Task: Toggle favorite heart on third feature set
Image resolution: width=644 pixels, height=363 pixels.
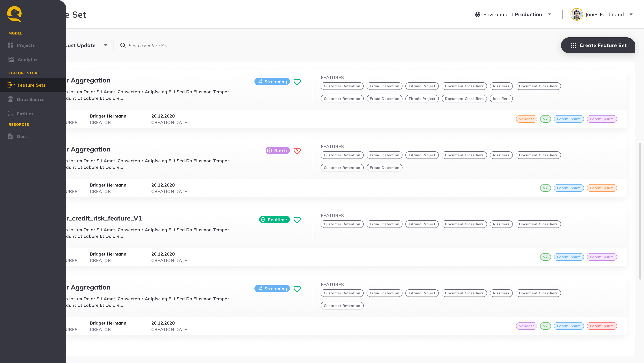Action: coord(297,220)
